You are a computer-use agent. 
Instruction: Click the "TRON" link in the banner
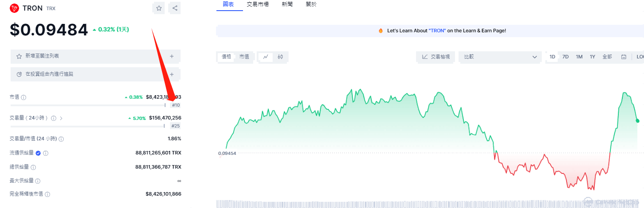click(x=437, y=31)
